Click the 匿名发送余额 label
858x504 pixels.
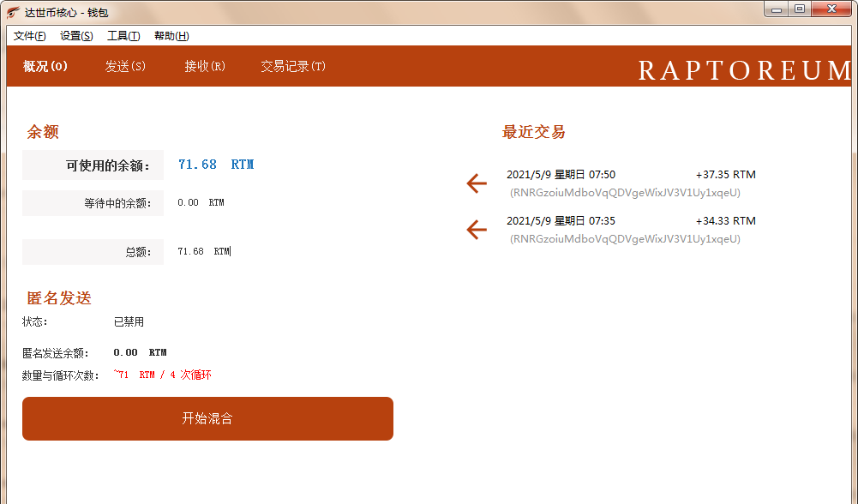(x=55, y=353)
